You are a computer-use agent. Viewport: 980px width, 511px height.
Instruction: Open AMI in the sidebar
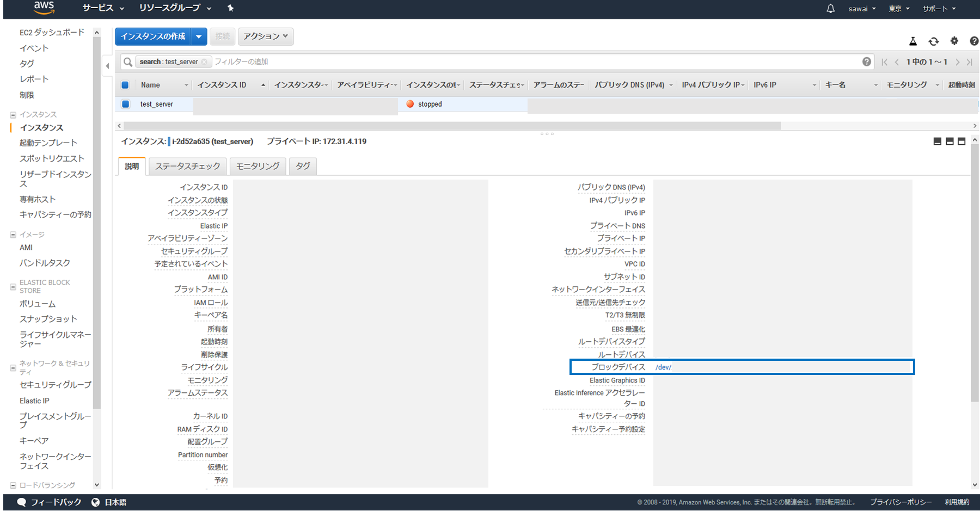click(x=26, y=248)
